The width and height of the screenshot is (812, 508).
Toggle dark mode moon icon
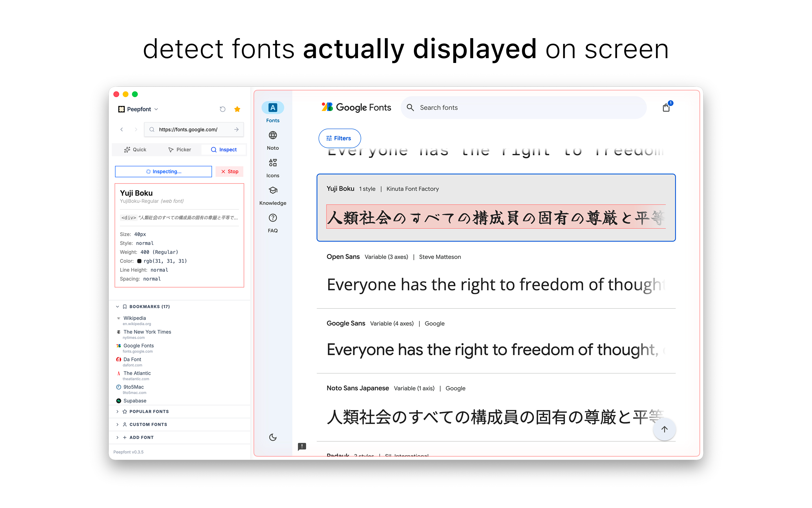(273, 437)
